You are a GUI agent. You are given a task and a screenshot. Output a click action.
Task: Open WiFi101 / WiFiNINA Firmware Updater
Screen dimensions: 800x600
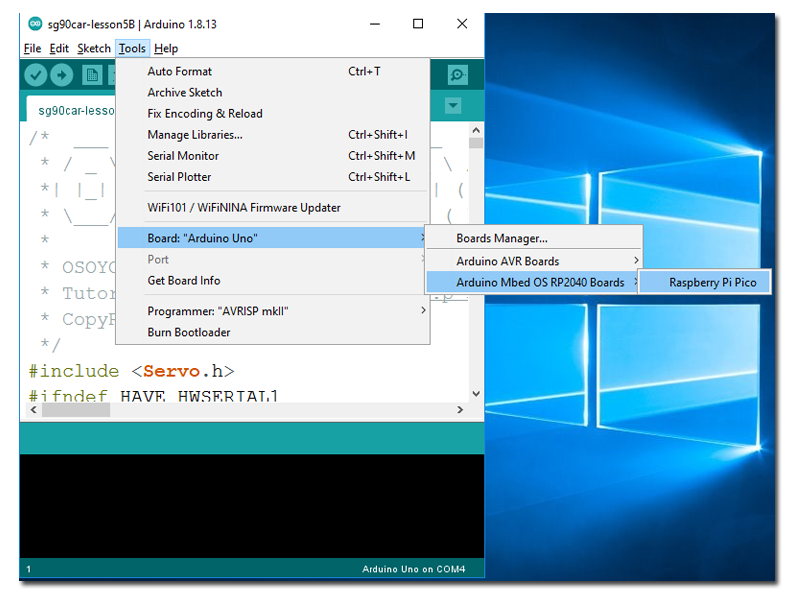272,208
